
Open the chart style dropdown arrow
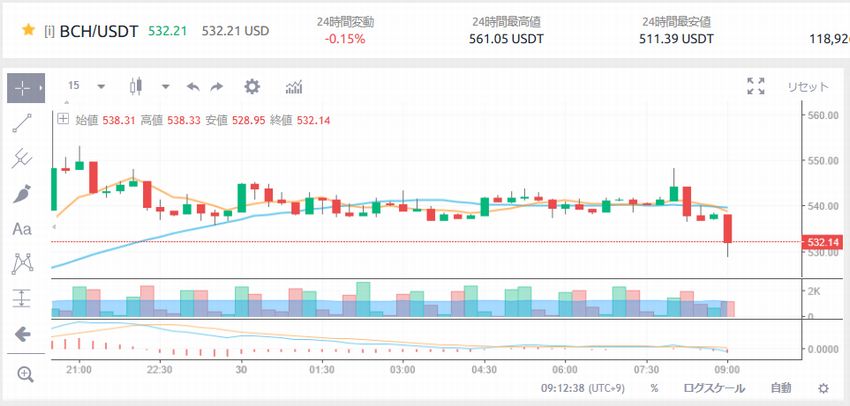coord(166,87)
